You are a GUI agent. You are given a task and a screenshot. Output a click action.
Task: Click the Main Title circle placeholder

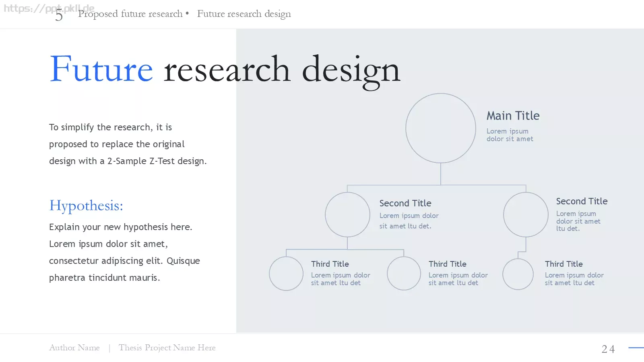coord(441,128)
